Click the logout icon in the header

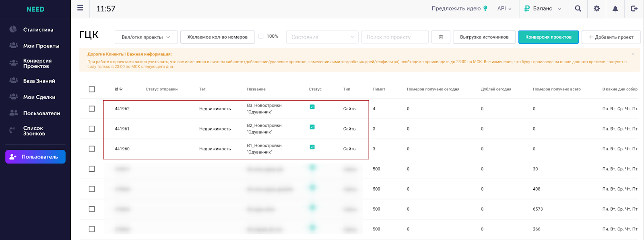pyautogui.click(x=634, y=8)
